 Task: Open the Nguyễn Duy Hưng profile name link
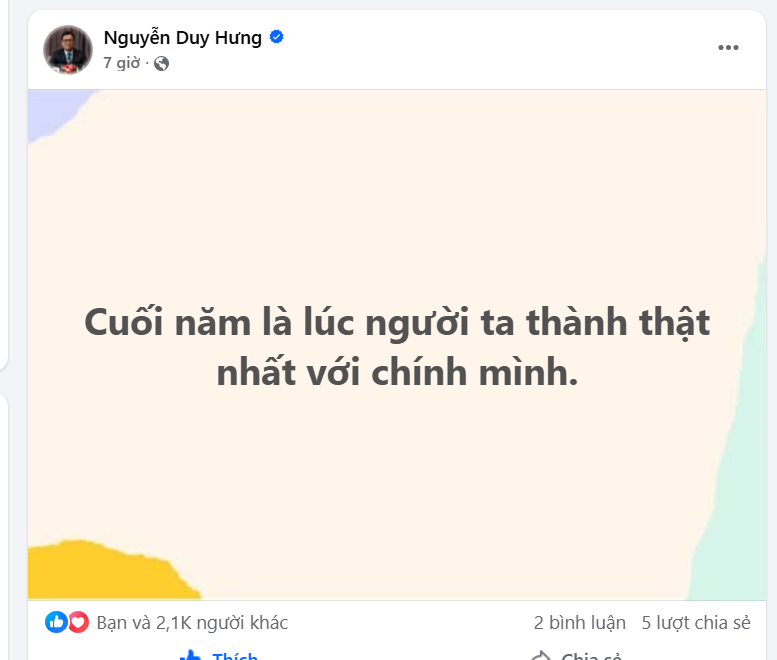coord(182,38)
